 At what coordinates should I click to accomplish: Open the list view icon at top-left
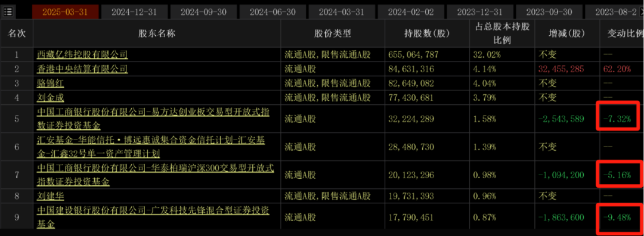(8, 11)
